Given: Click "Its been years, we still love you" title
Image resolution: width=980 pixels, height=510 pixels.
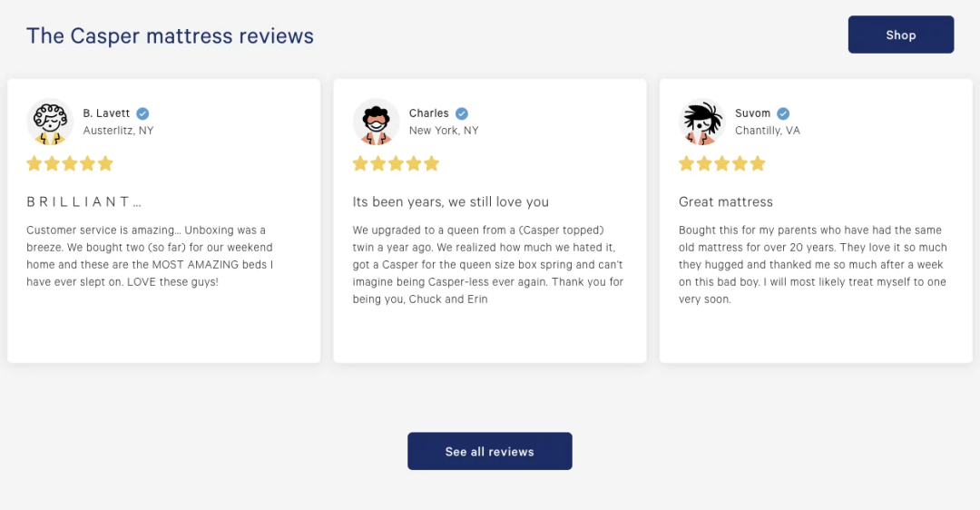Looking at the screenshot, I should (x=450, y=201).
